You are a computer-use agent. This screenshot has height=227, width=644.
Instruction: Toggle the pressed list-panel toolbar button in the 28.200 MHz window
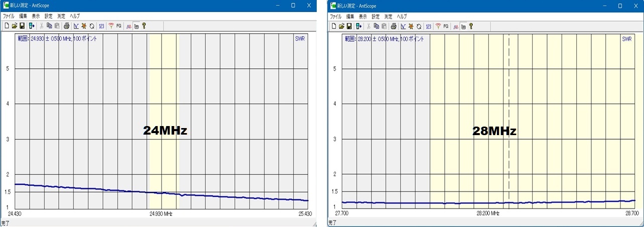click(x=463, y=26)
